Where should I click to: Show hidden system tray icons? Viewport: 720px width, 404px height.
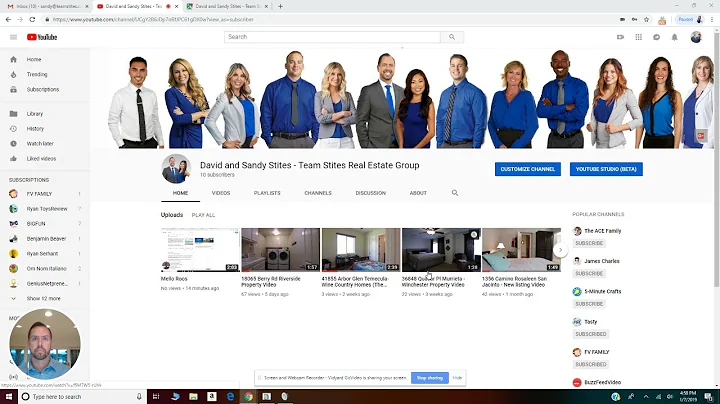(x=646, y=396)
